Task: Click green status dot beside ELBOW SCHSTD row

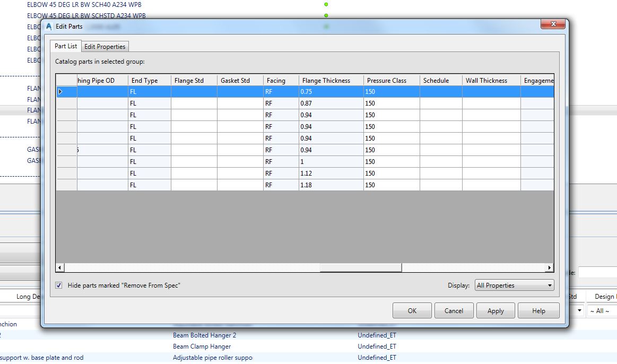Action: point(326,16)
